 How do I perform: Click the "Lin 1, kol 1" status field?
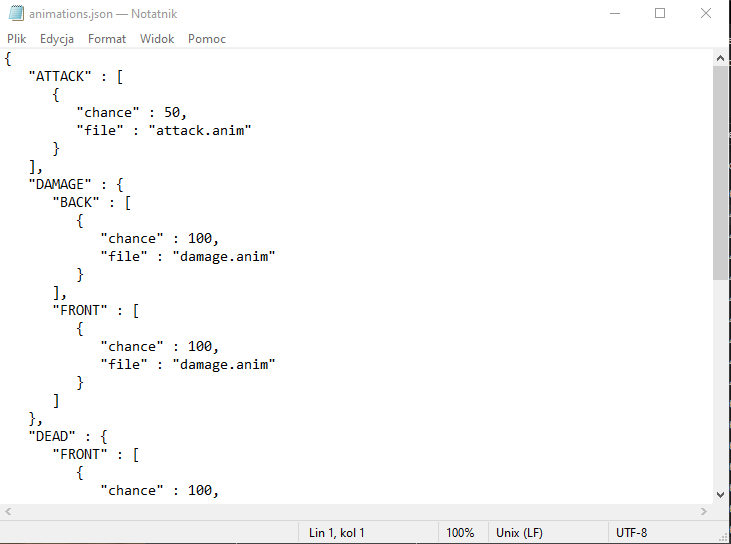[337, 533]
